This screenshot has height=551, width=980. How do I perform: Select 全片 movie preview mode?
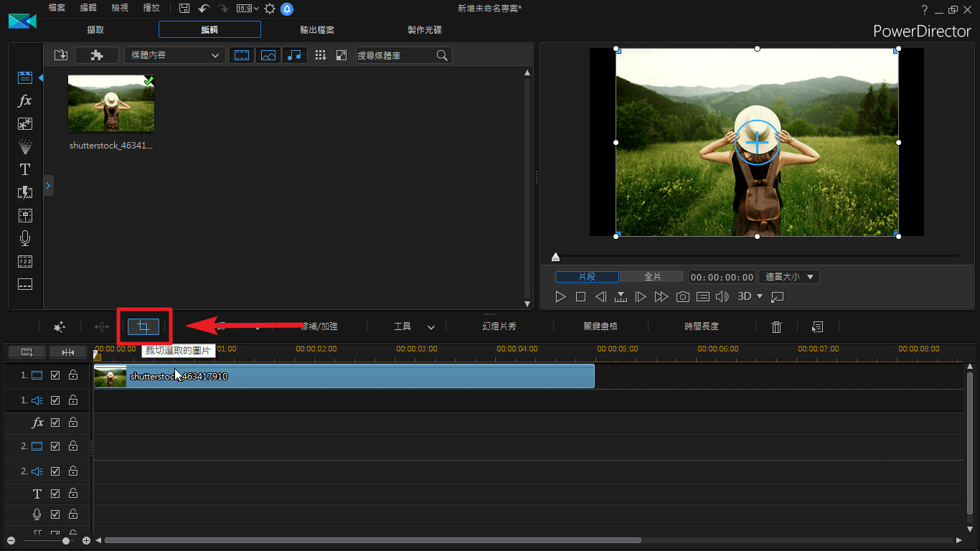pyautogui.click(x=652, y=277)
